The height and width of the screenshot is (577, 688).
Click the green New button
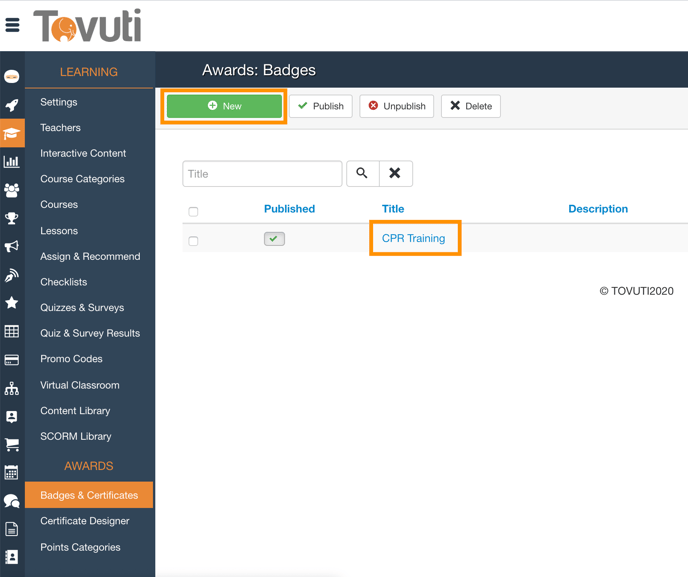pos(225,106)
